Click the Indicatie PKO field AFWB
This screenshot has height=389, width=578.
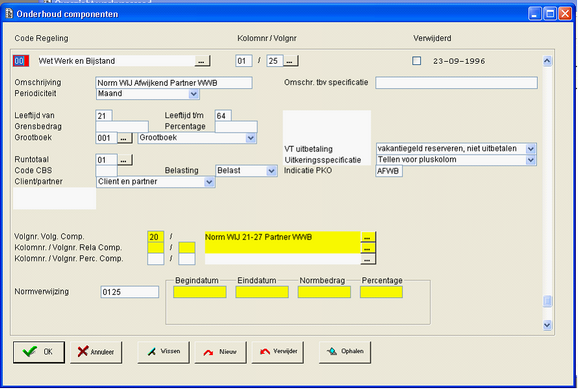click(x=389, y=171)
